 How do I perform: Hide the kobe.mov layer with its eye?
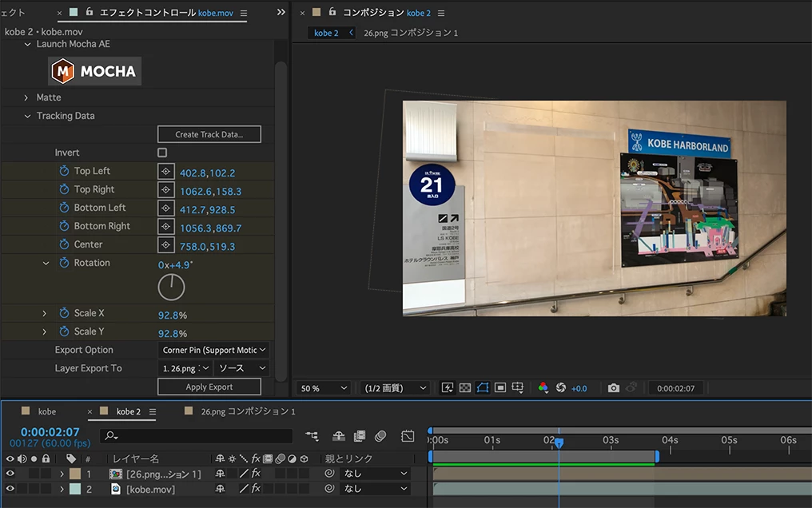pos(10,489)
